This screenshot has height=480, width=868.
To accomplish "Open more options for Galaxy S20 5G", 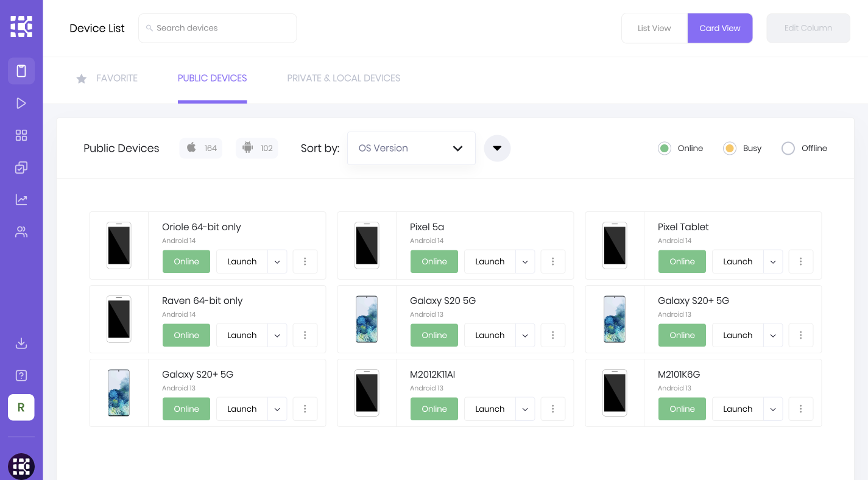I will [553, 335].
